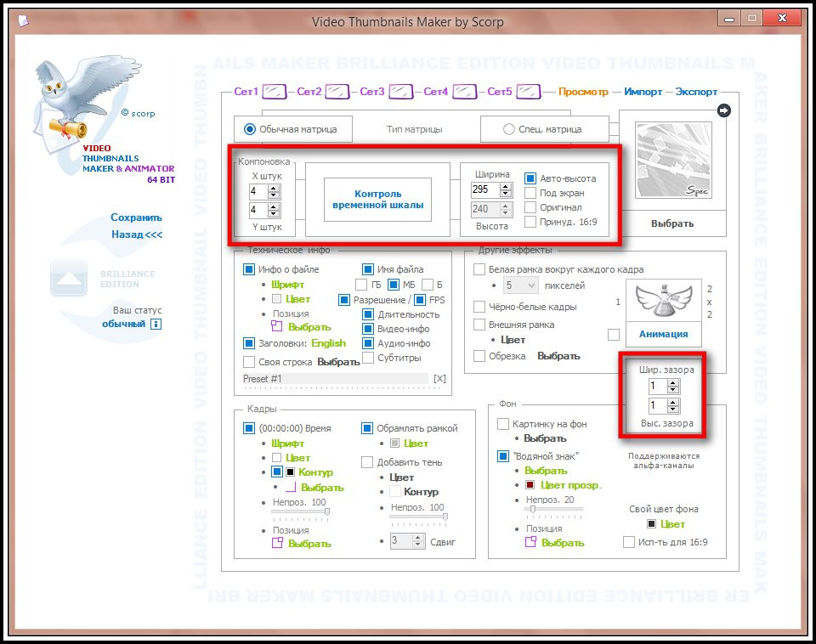Click the Сет5 preset screen icon
Image resolution: width=816 pixels, height=644 pixels.
[528, 92]
